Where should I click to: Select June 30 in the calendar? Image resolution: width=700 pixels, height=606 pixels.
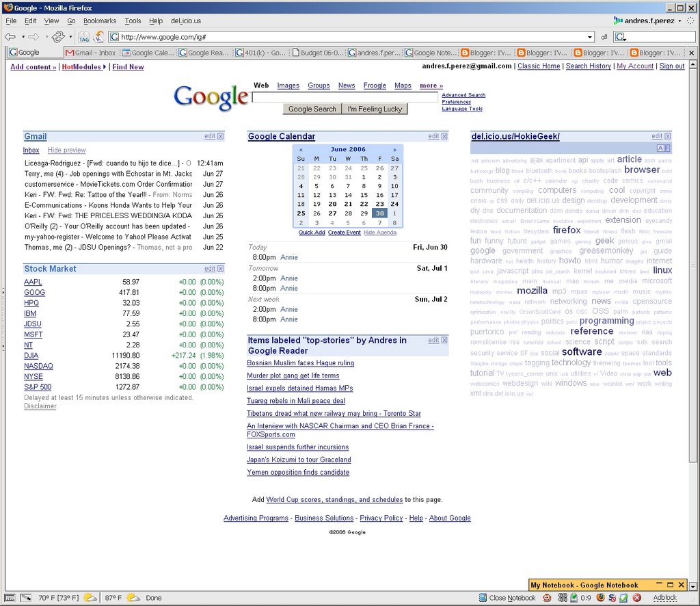(380, 213)
